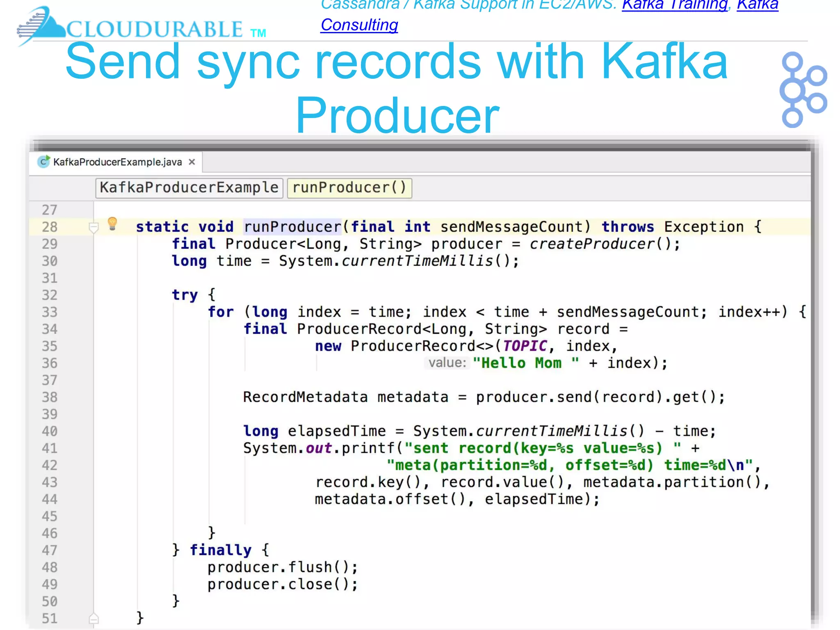This screenshot has width=840, height=630.
Task: Open the Kafka Consulting link
Action: click(359, 25)
